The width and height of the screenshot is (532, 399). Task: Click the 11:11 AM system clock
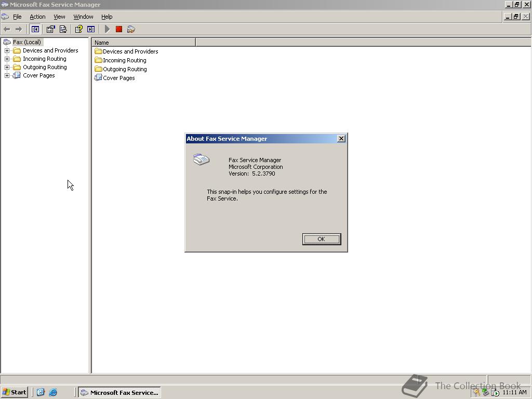coord(514,393)
